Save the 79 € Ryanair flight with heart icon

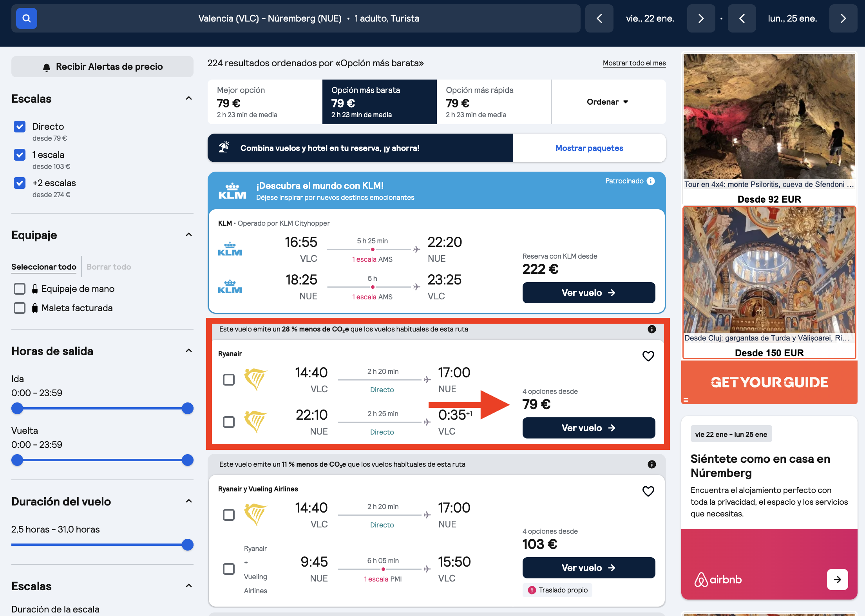(648, 356)
